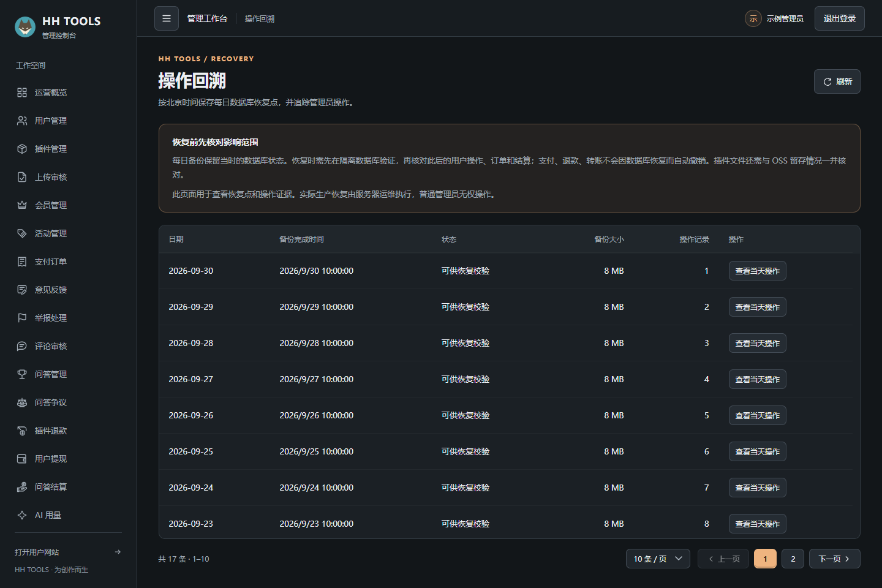Click 查看当天操作 for 2026-09-26

tap(758, 415)
